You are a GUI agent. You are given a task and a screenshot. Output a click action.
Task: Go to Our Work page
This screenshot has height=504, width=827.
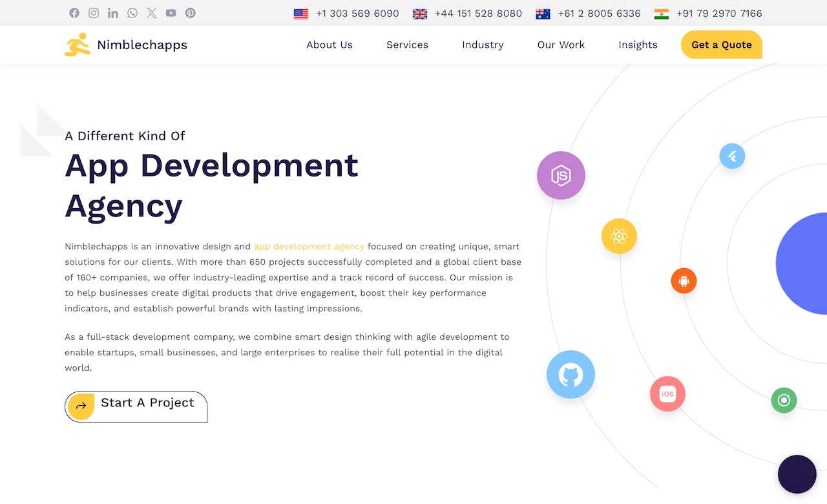point(561,45)
